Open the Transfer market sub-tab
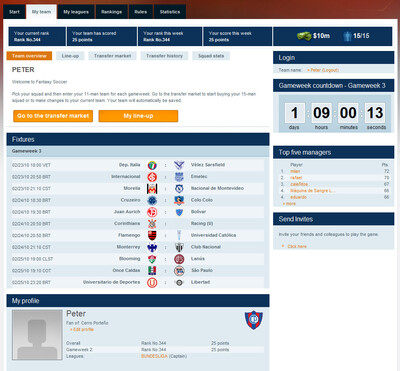The image size is (400, 371). pos(112,56)
